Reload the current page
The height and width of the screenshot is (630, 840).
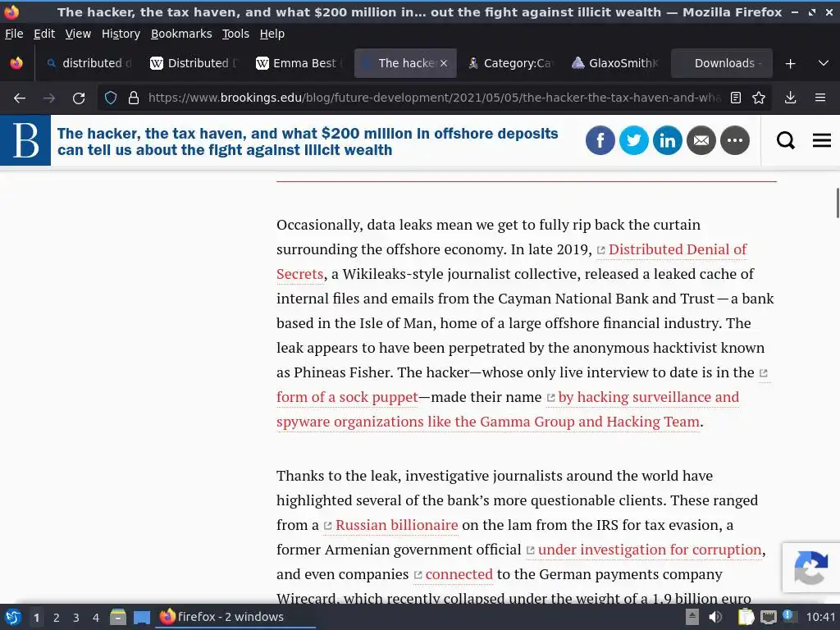[x=79, y=98]
